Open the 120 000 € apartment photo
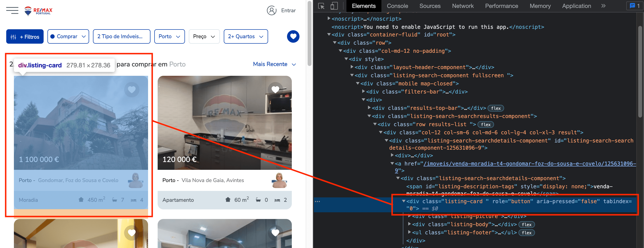The width and height of the screenshot is (644, 248). [224, 123]
